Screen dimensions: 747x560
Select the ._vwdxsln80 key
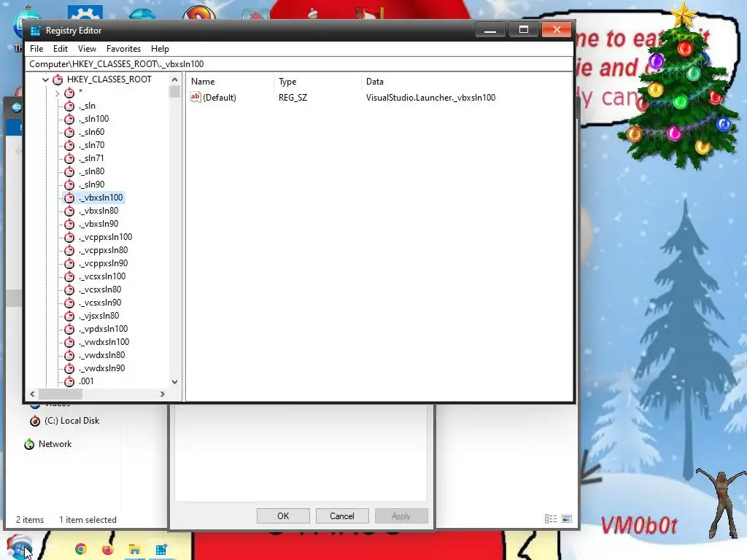(102, 355)
